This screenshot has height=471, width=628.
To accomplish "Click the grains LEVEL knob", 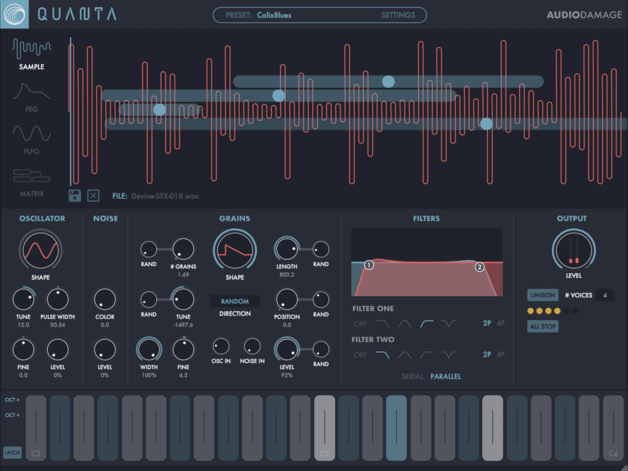I will 287,349.
